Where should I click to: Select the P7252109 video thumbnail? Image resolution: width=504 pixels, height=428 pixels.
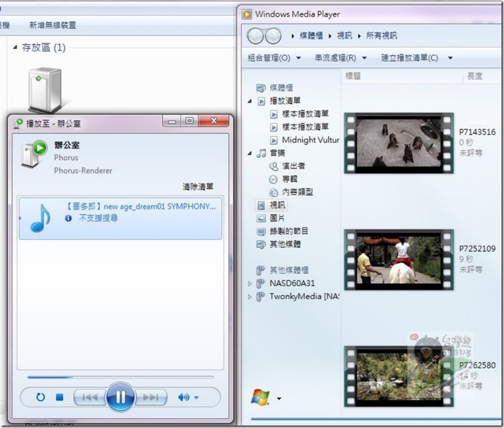point(399,260)
